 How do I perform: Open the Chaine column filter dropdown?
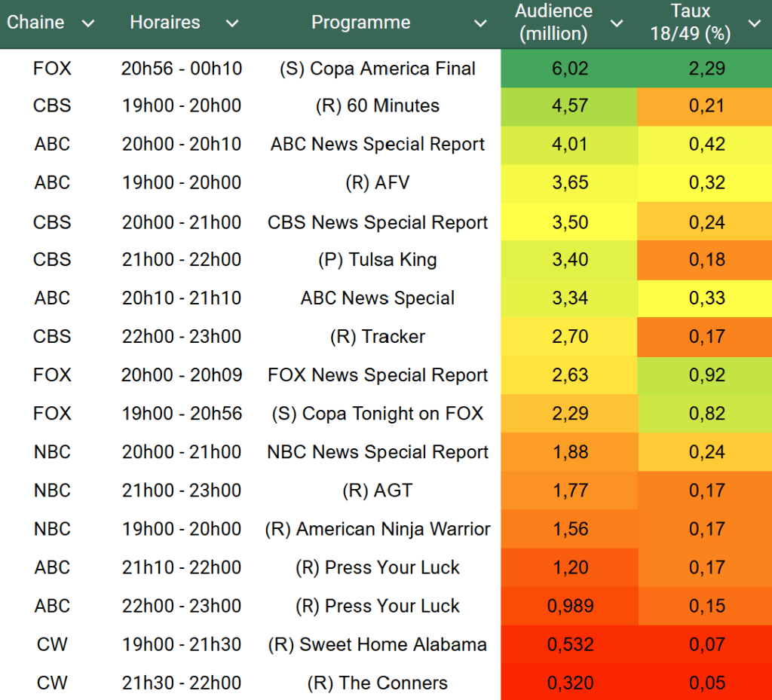[88, 23]
